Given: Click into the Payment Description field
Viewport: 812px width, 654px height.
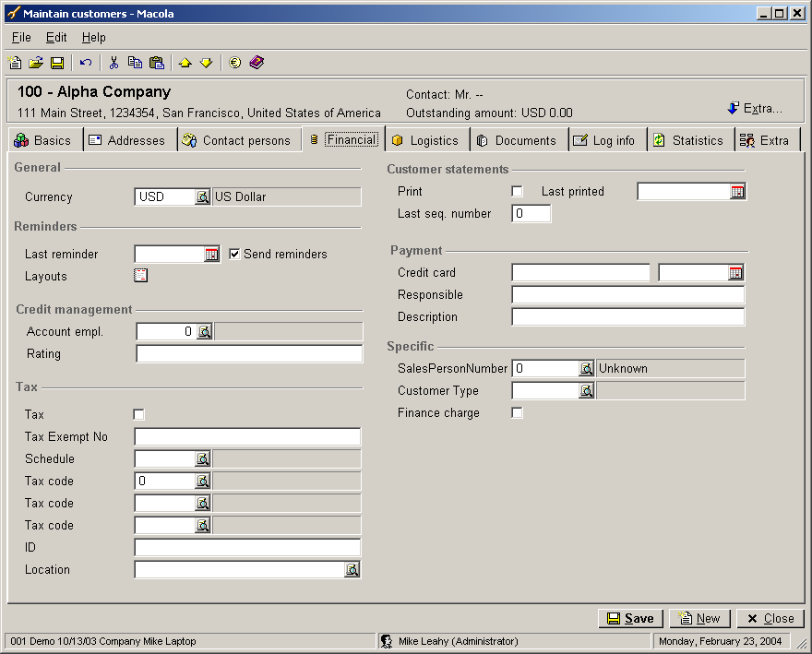Looking at the screenshot, I should pyautogui.click(x=628, y=317).
